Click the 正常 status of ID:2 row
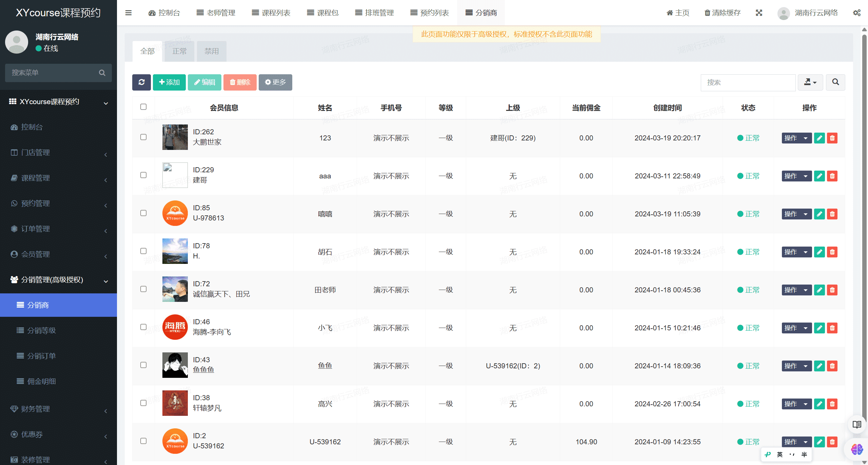 click(748, 442)
